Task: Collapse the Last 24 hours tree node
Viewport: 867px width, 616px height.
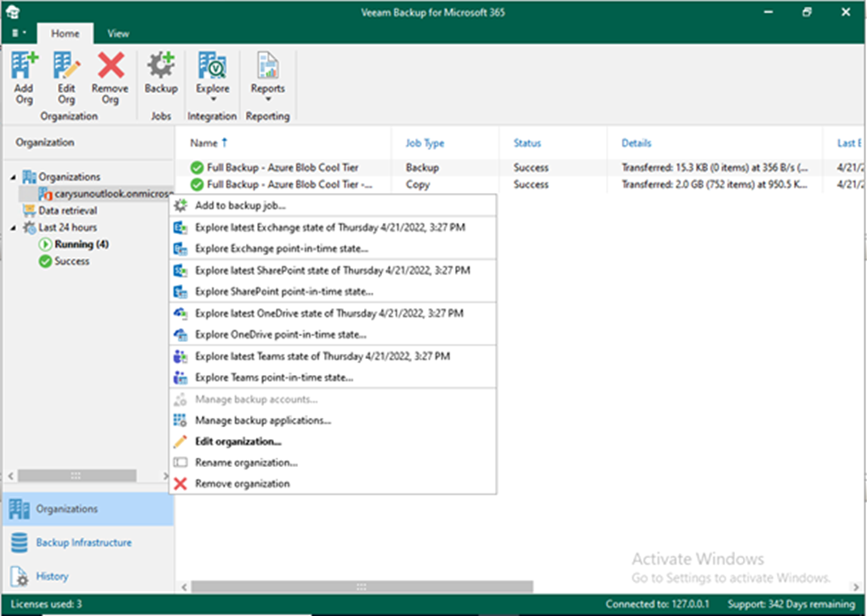Action: (x=13, y=228)
